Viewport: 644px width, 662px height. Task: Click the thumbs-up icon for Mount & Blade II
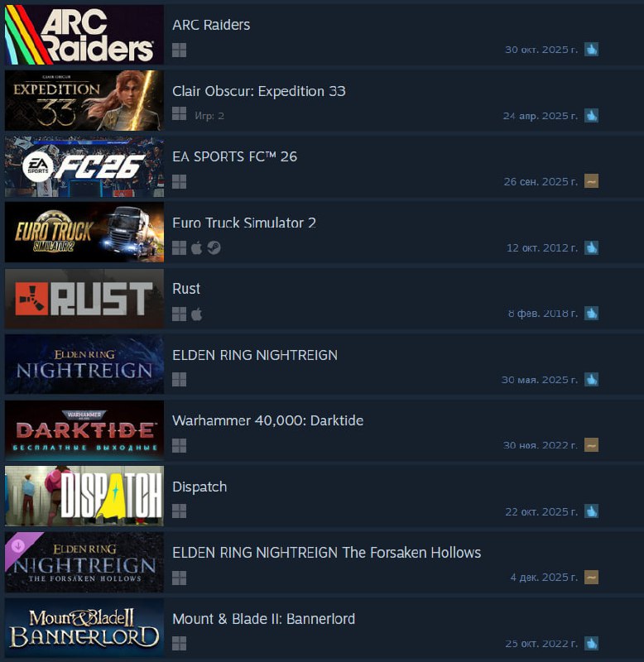591,643
